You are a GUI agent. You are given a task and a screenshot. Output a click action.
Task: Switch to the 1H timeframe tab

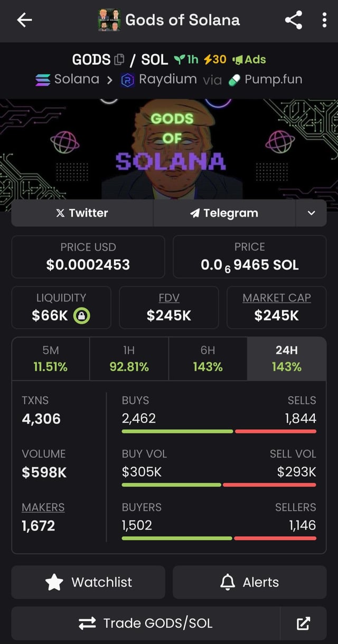tap(129, 358)
